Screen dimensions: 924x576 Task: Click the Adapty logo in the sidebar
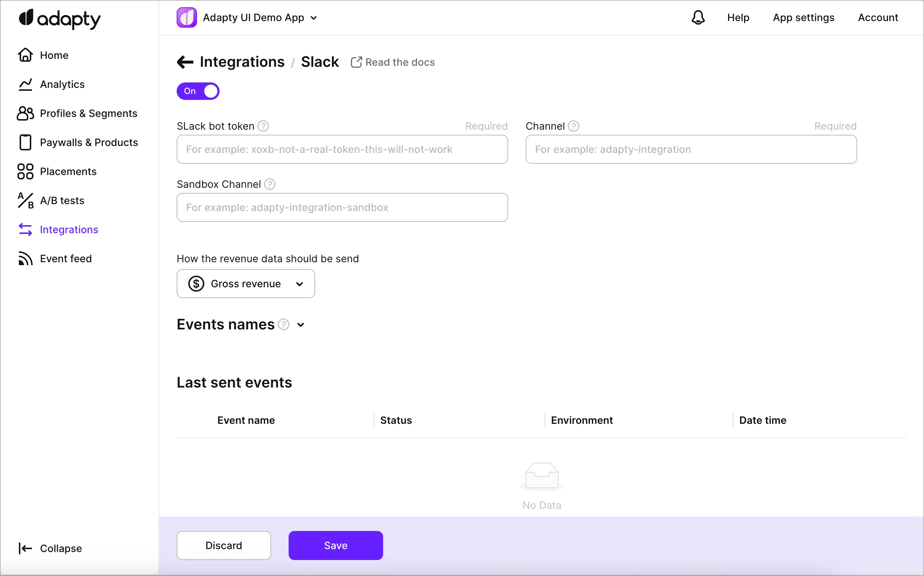tap(60, 19)
